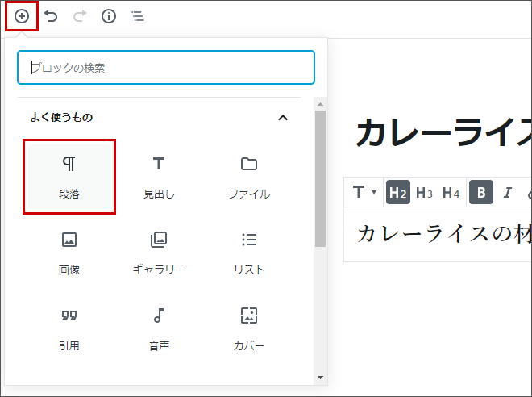Click the redo arrow icon

(x=80, y=16)
